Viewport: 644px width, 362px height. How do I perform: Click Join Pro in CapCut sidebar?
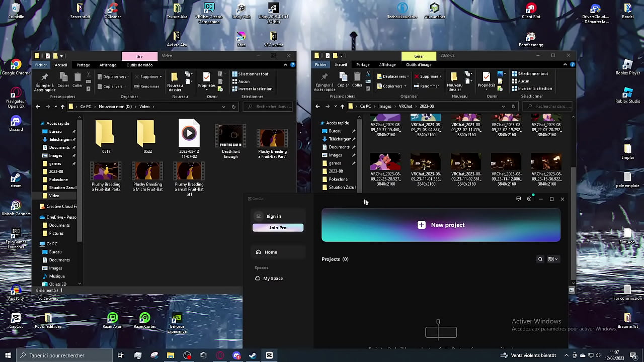click(278, 228)
